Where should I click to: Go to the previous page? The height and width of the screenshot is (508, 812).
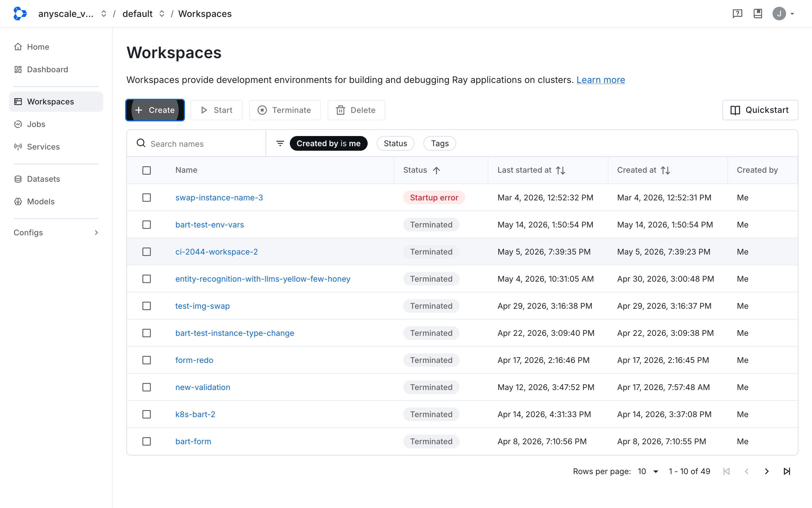click(x=747, y=471)
